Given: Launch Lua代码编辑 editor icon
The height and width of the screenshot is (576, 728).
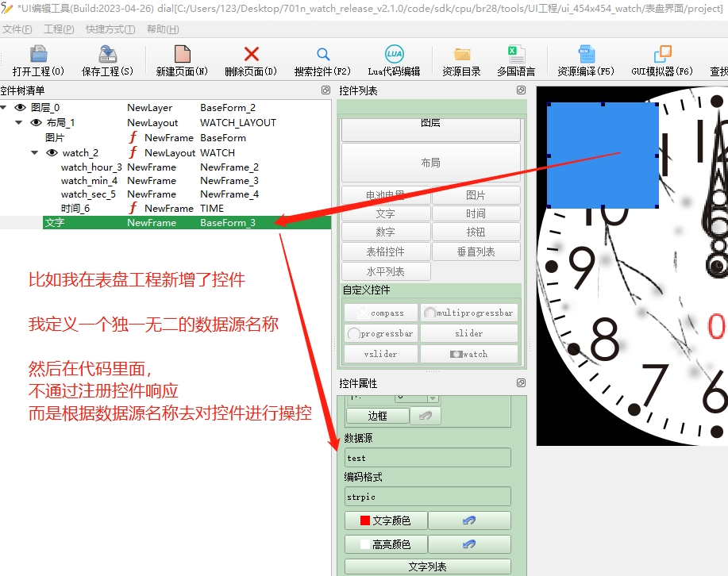Looking at the screenshot, I should click(x=395, y=54).
